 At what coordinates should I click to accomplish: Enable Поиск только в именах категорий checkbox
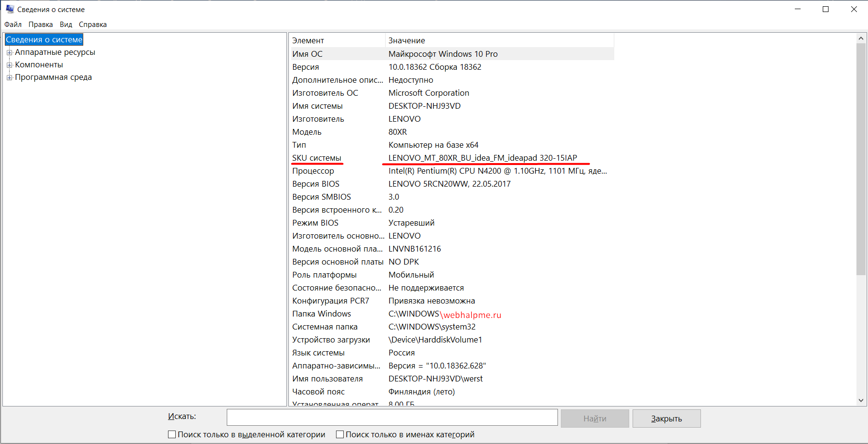[x=340, y=434]
